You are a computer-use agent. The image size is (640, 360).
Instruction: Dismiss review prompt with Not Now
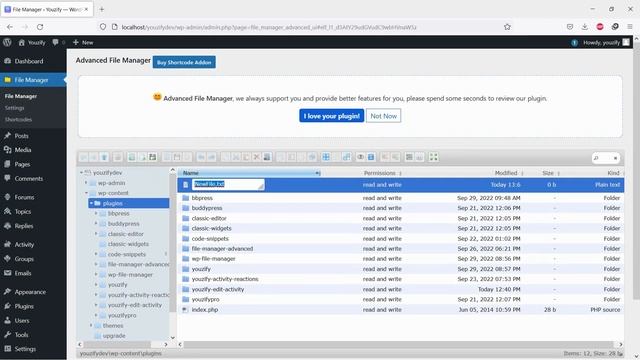[x=383, y=116]
